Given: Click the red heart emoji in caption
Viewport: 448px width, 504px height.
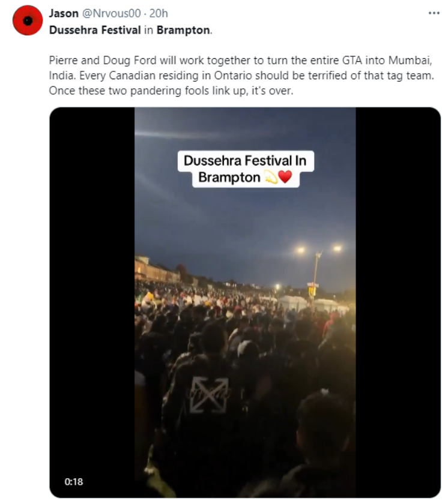Looking at the screenshot, I should point(285,177).
